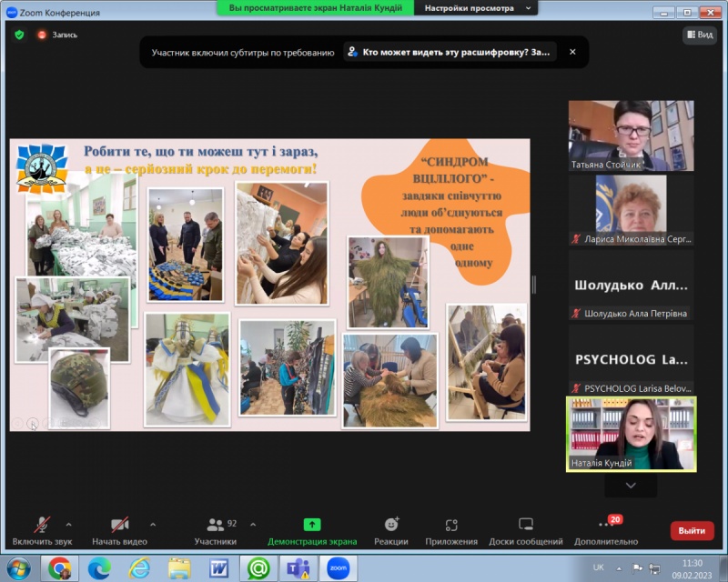Open the Whiteboards panel
Viewport: 728px width, 582px height.
[526, 531]
